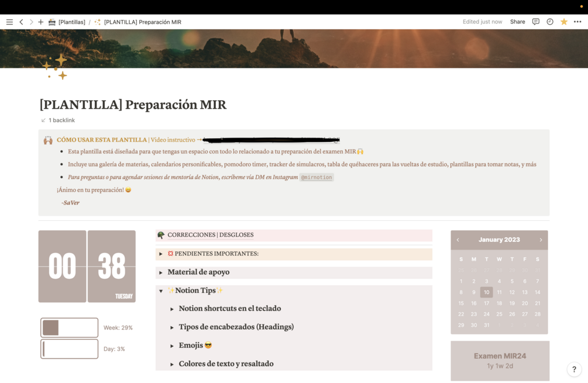Open the question mark help button
The image size is (588, 383).
pos(574,370)
